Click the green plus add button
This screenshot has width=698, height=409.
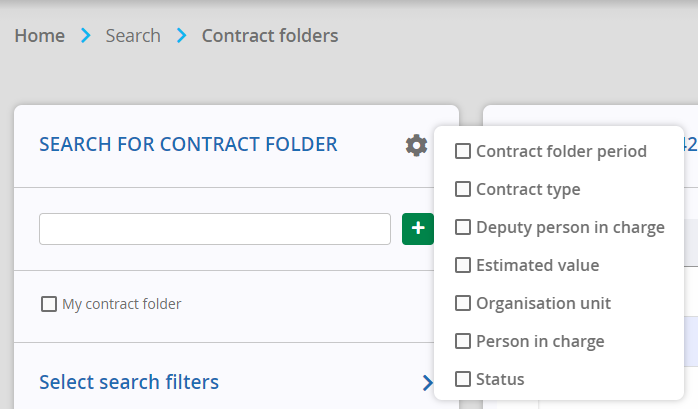click(418, 229)
